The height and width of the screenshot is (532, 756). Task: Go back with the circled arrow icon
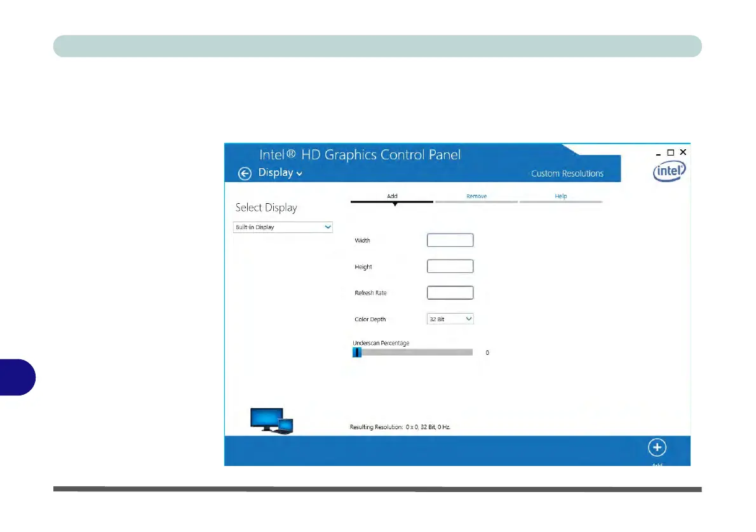tap(245, 173)
